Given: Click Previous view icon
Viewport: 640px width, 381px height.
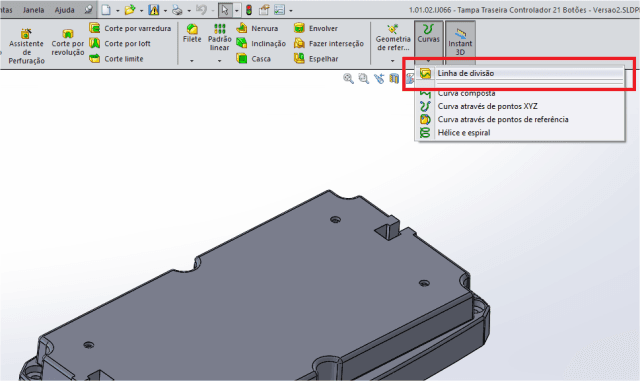Looking at the screenshot, I should pos(379,78).
